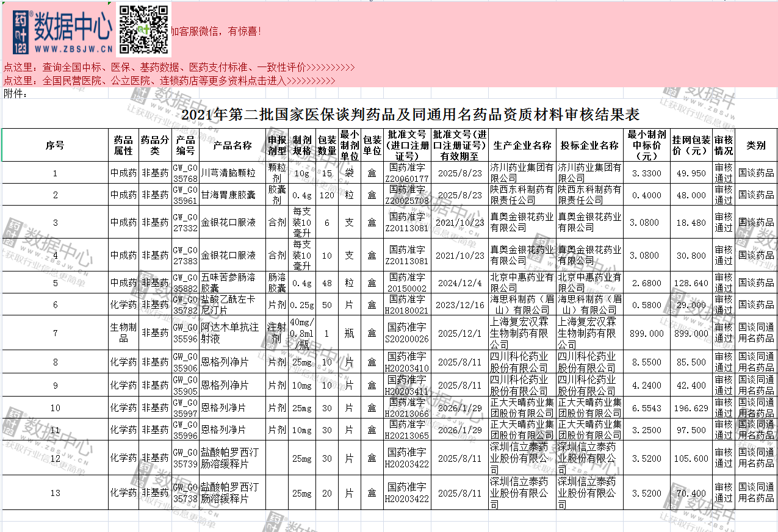Click the 审核通过 status cell for 阿达木单抗注射液
The image size is (778, 532).
pyautogui.click(x=724, y=332)
